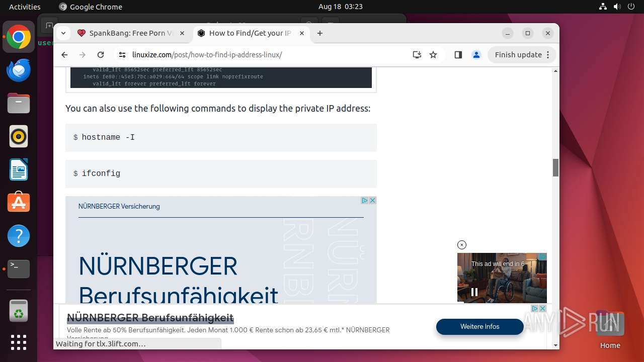This screenshot has width=644, height=362.
Task: Click NÜRNBERGER Versicherung ad title link
Action: [x=119, y=207]
